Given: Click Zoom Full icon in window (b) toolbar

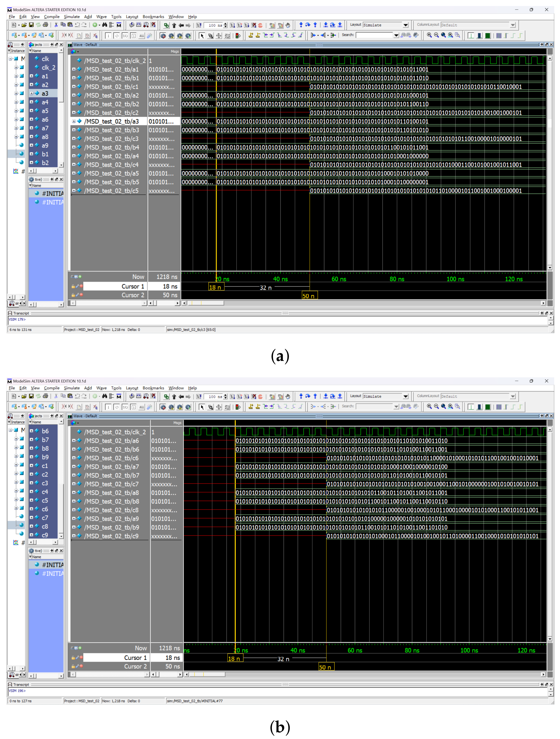Looking at the screenshot, I should [443, 406].
